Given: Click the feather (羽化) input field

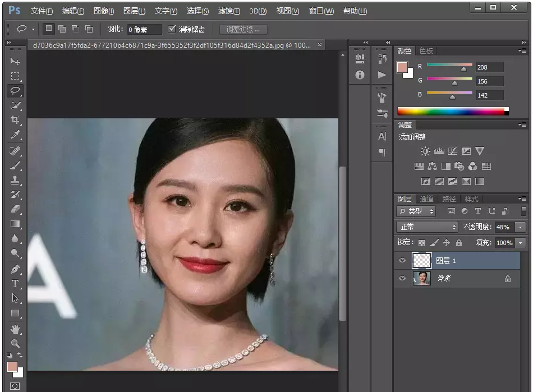Looking at the screenshot, I should click(x=144, y=29).
